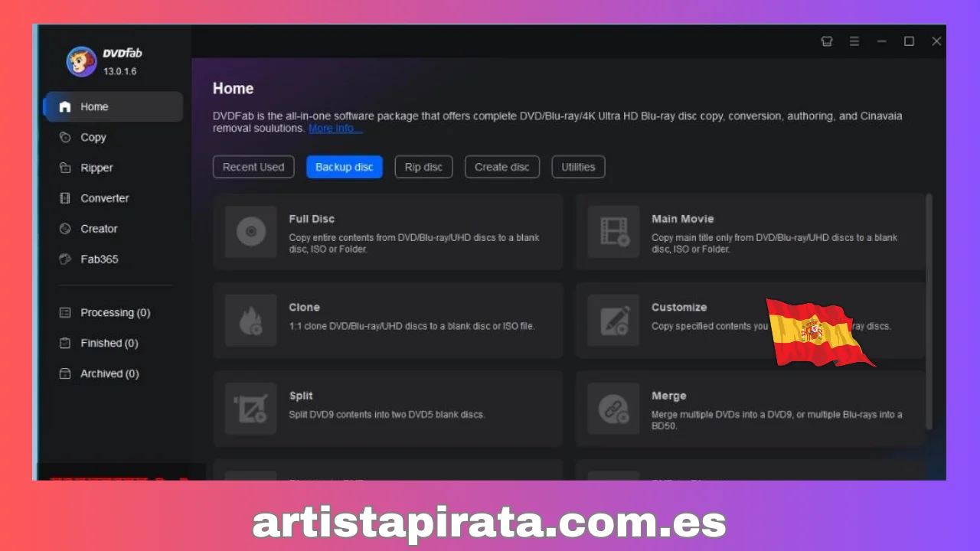Open the Create disc tab

[502, 167]
